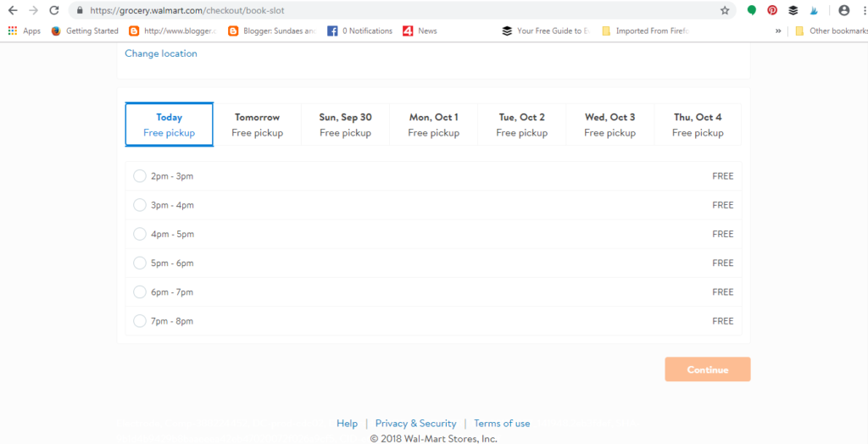Bookmark this page with star icon
This screenshot has height=444, width=868.
pos(725,11)
